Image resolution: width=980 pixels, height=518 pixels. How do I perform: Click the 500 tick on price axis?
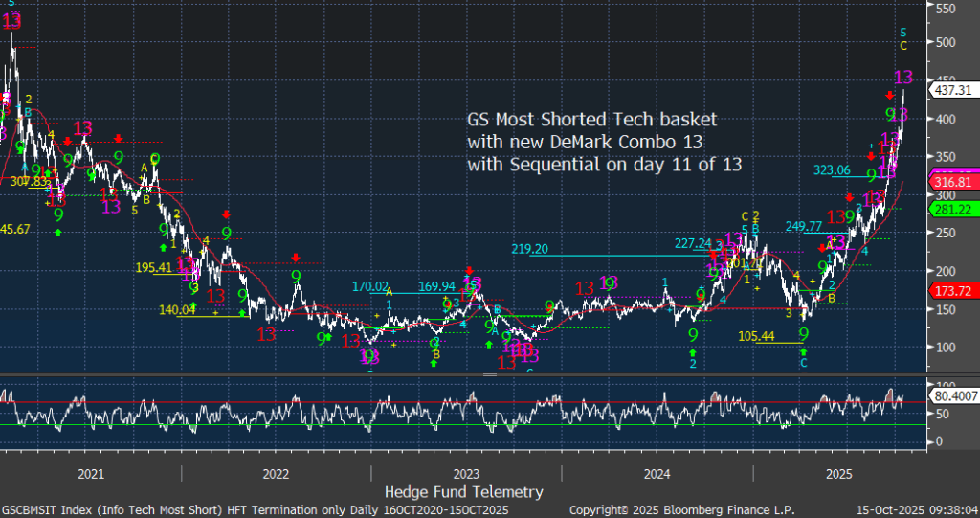click(x=946, y=42)
